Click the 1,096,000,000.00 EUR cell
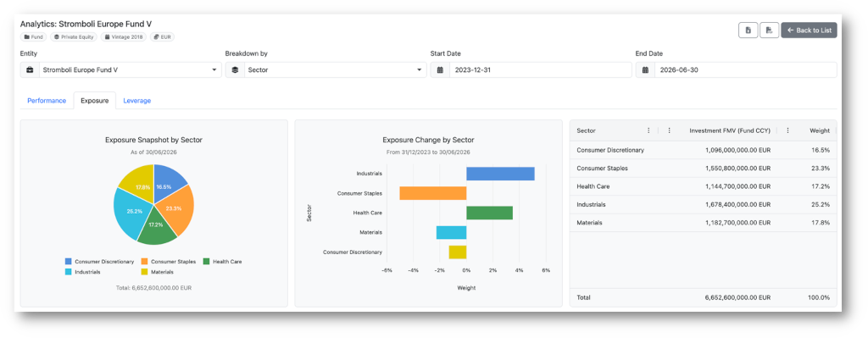This screenshot has width=868, height=338. click(738, 150)
